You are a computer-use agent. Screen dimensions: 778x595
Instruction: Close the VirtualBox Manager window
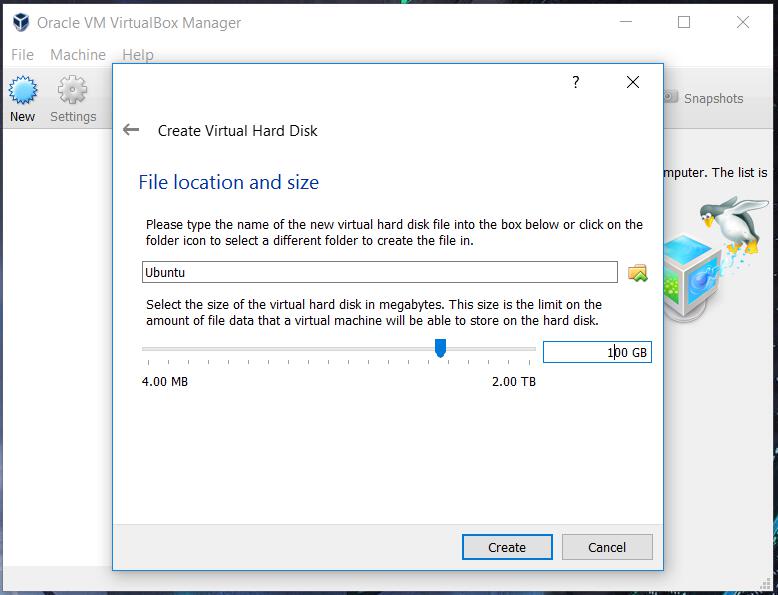pyautogui.click(x=743, y=22)
